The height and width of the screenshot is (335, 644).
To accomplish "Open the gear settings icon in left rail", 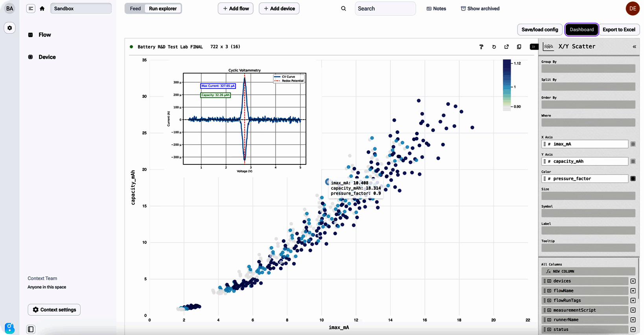I will 10,28.
